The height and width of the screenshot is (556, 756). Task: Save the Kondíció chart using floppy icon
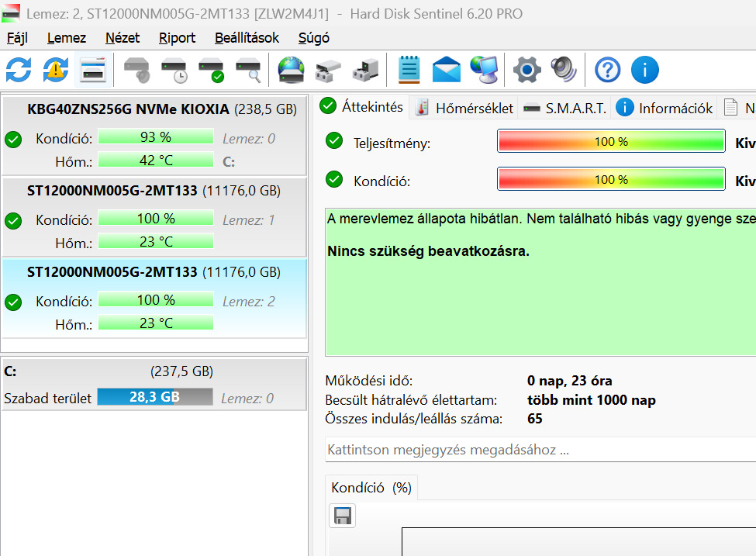(342, 516)
